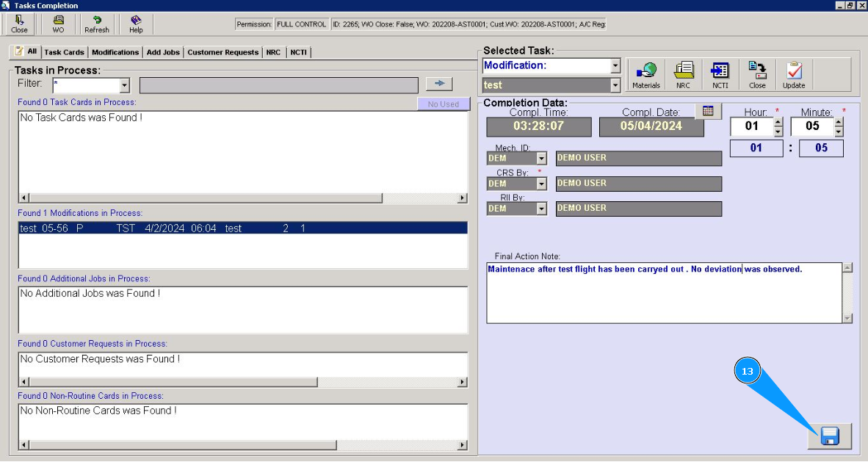Viewport: 868px width, 462px height.
Task: Select the NRC tab
Action: [x=273, y=52]
